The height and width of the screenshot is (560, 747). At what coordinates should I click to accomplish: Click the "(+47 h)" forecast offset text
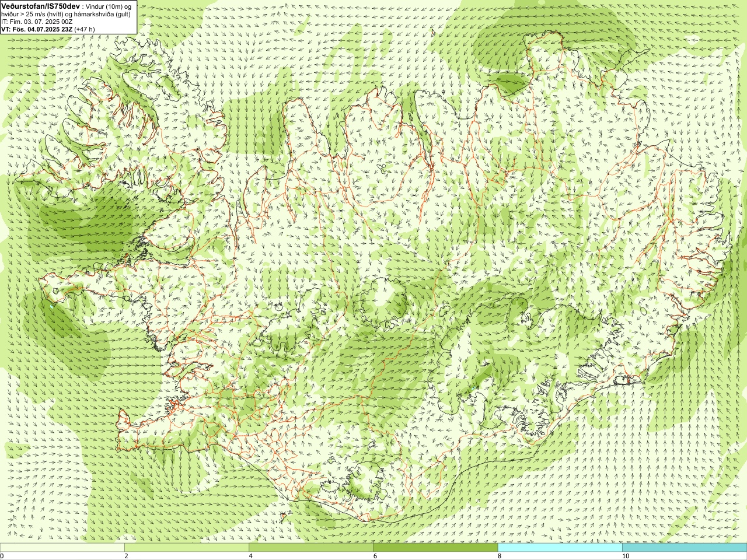[85, 29]
